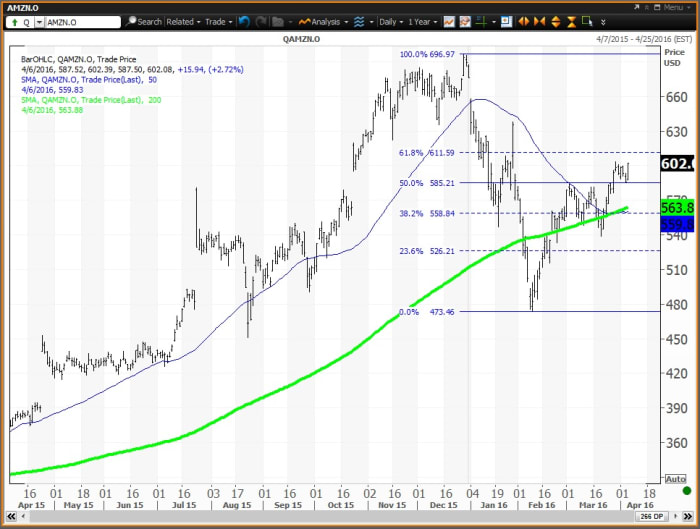
Task: Click the compress horizontally orange arrows icon
Action: pos(539,21)
